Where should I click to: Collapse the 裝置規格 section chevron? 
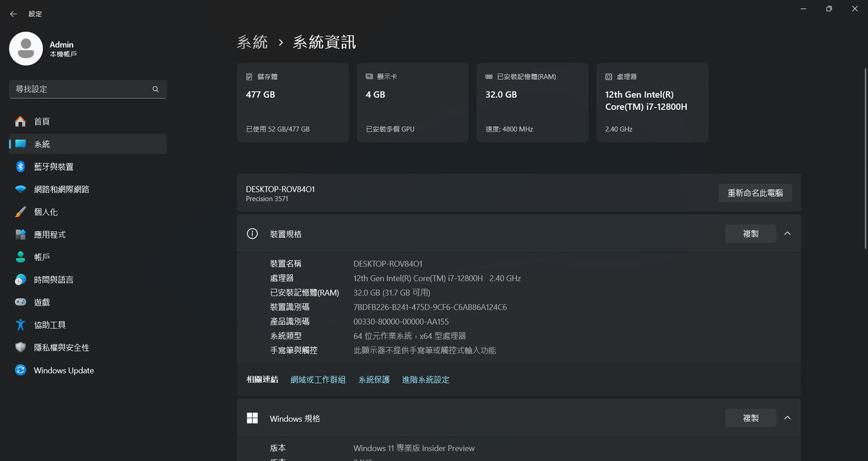click(x=787, y=233)
